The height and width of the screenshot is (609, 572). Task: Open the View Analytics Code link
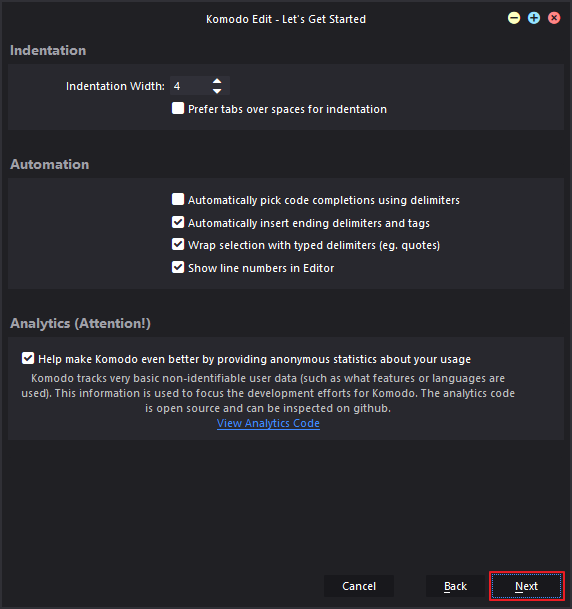click(x=268, y=423)
